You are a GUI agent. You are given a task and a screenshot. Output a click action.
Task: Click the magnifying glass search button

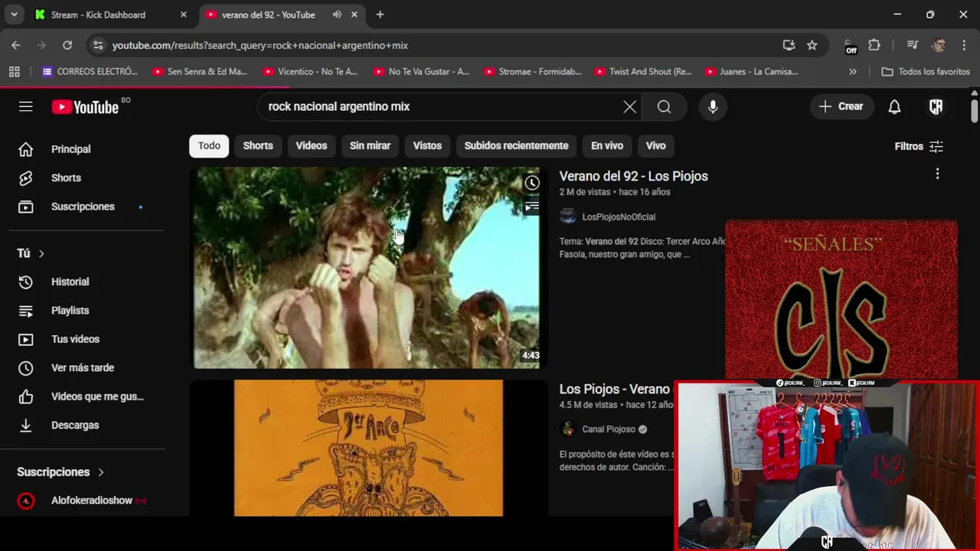[664, 106]
